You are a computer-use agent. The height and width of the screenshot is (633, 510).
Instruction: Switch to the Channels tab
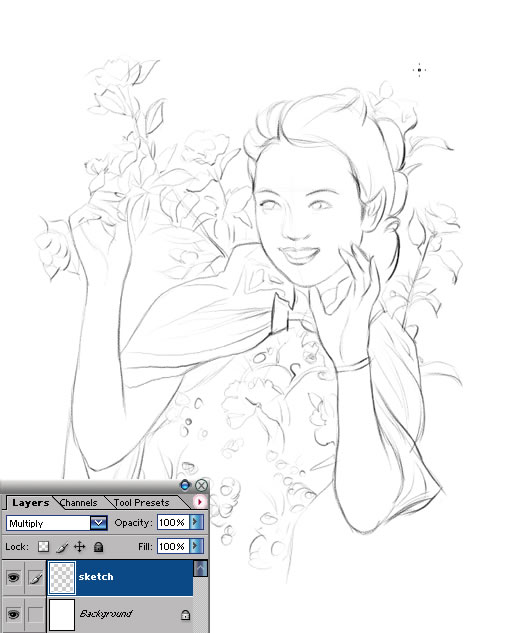78,503
